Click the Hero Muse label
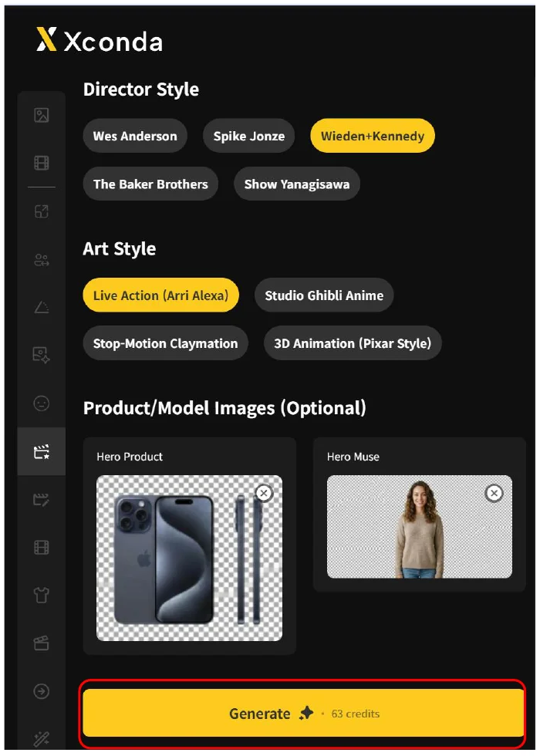This screenshot has width=540, height=756. (353, 457)
